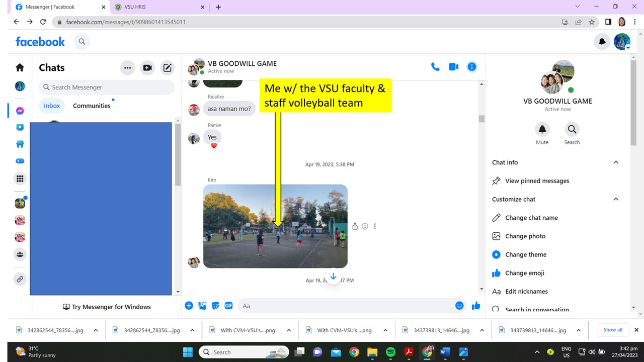644x362 pixels.
Task: Toggle the conversation information panel
Action: [472, 67]
